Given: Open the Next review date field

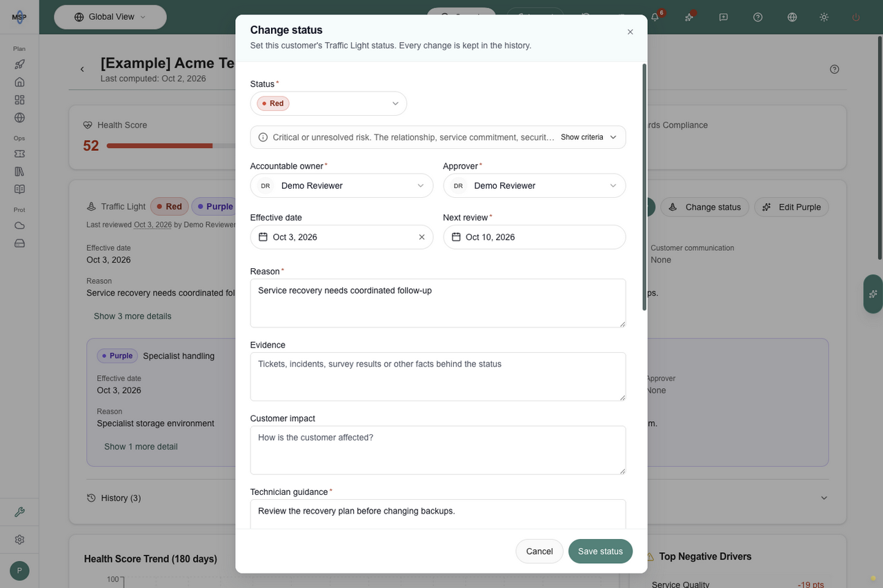Looking at the screenshot, I should [535, 237].
